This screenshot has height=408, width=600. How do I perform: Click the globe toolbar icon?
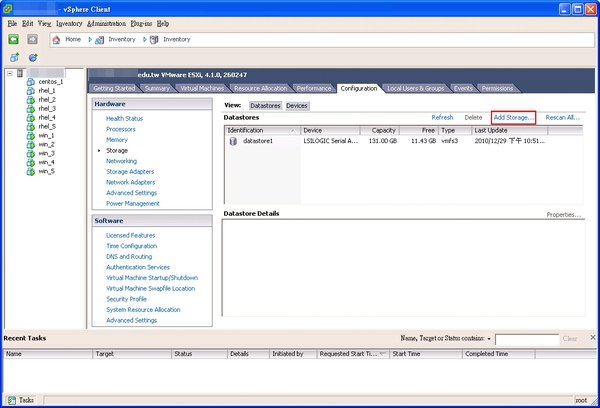point(33,57)
